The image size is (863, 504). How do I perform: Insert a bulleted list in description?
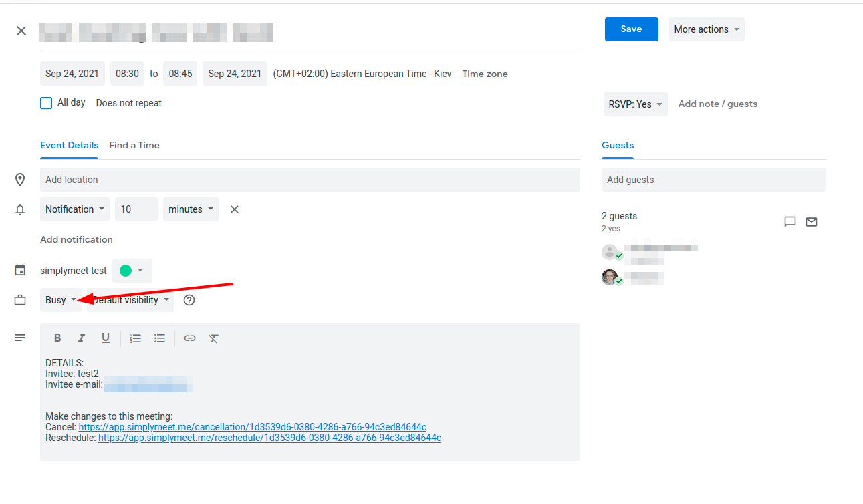(160, 338)
